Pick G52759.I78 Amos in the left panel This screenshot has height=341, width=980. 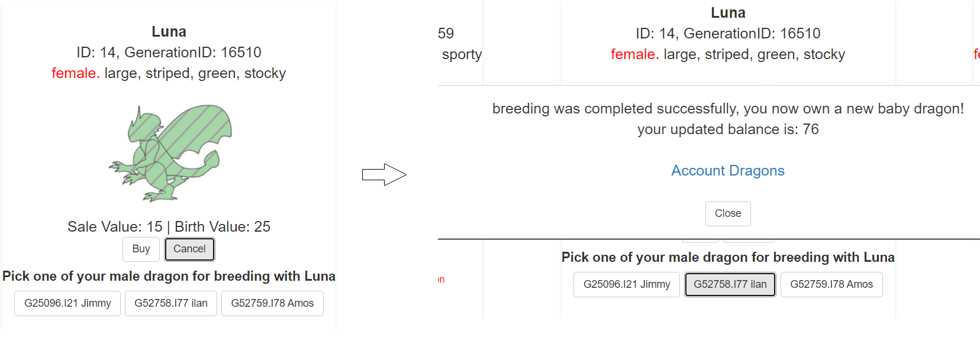click(272, 304)
